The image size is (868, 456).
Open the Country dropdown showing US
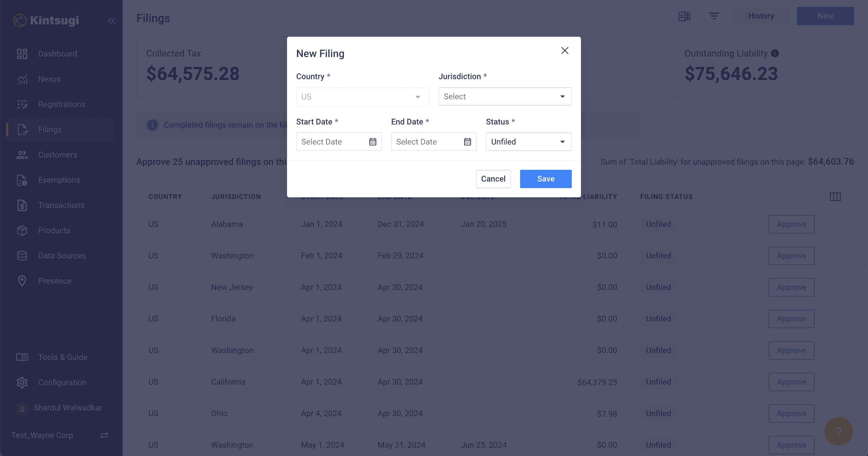362,97
